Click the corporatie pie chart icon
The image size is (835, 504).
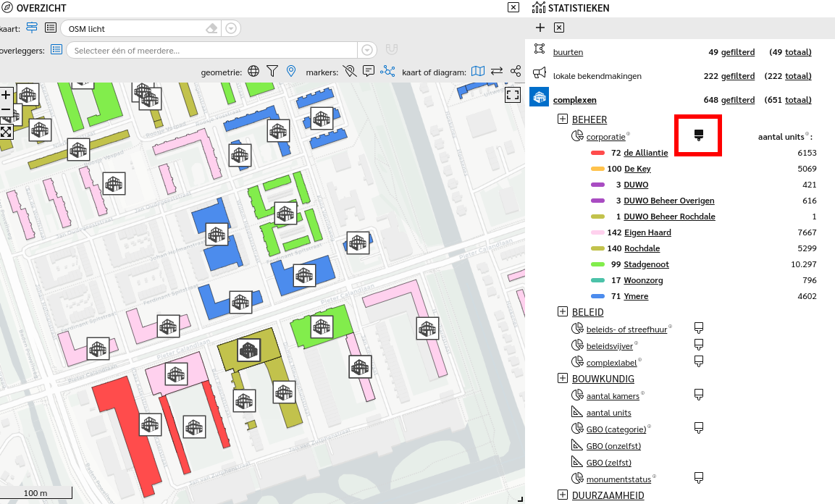pos(577,135)
